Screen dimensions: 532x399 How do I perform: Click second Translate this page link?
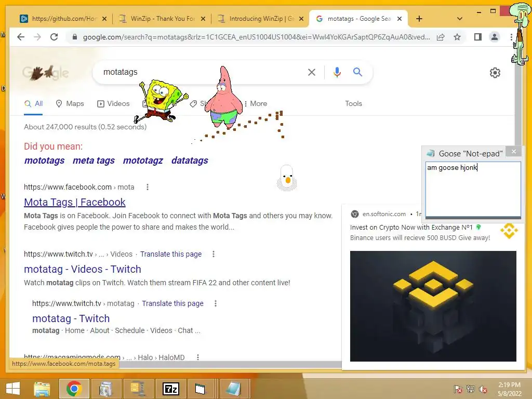(x=172, y=303)
